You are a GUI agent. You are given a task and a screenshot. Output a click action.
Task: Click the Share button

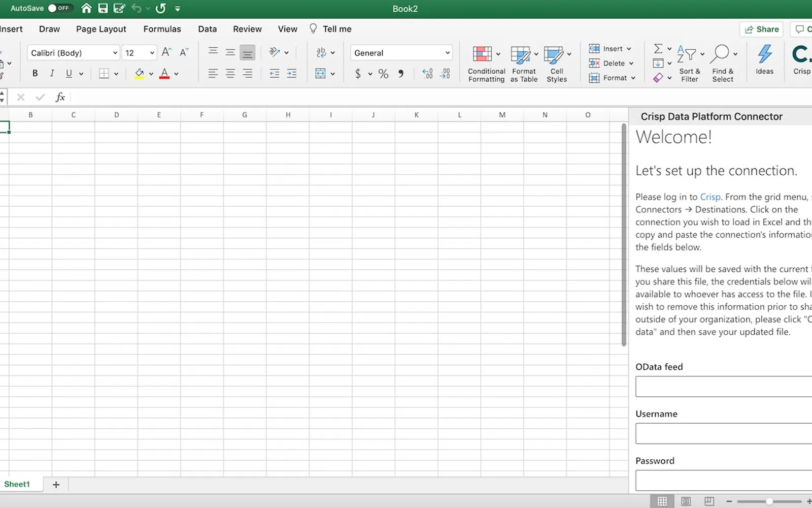[761, 29]
